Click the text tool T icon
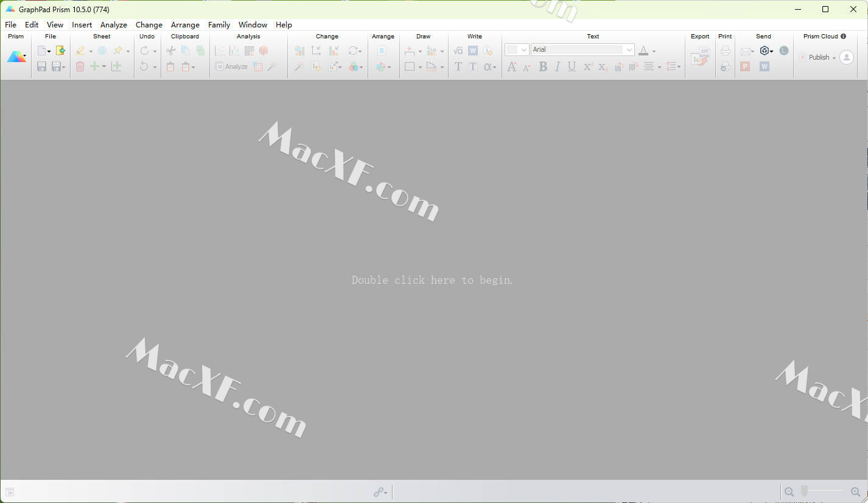The width and height of the screenshot is (868, 503). 458,66
